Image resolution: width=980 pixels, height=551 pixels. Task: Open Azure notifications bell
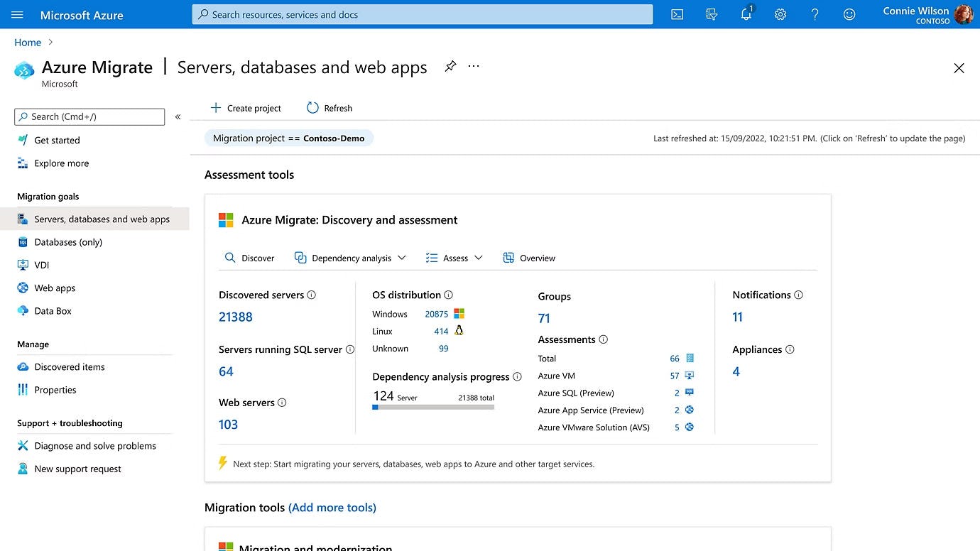(x=746, y=14)
